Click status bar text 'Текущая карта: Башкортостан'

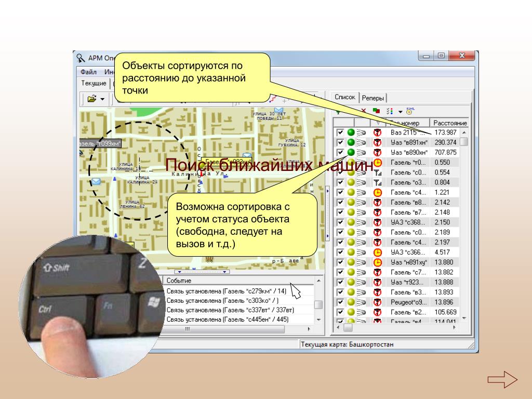tap(347, 344)
